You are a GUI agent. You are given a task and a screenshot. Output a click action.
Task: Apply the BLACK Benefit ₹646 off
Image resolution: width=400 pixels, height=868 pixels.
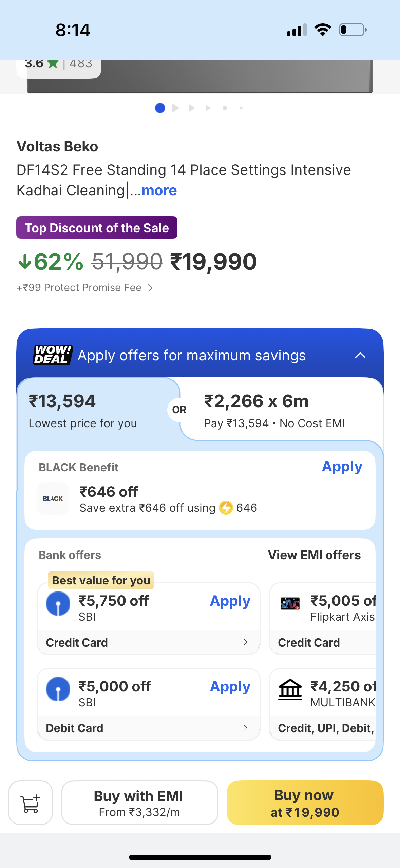click(342, 467)
